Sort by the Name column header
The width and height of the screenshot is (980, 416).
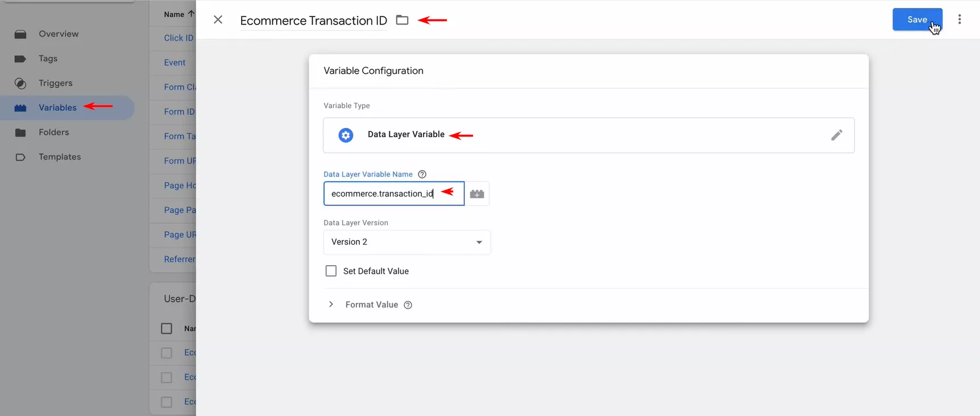tap(178, 14)
